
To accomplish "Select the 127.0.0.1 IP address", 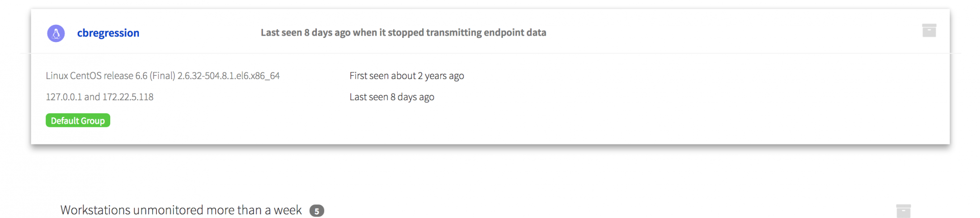I will click(x=63, y=97).
